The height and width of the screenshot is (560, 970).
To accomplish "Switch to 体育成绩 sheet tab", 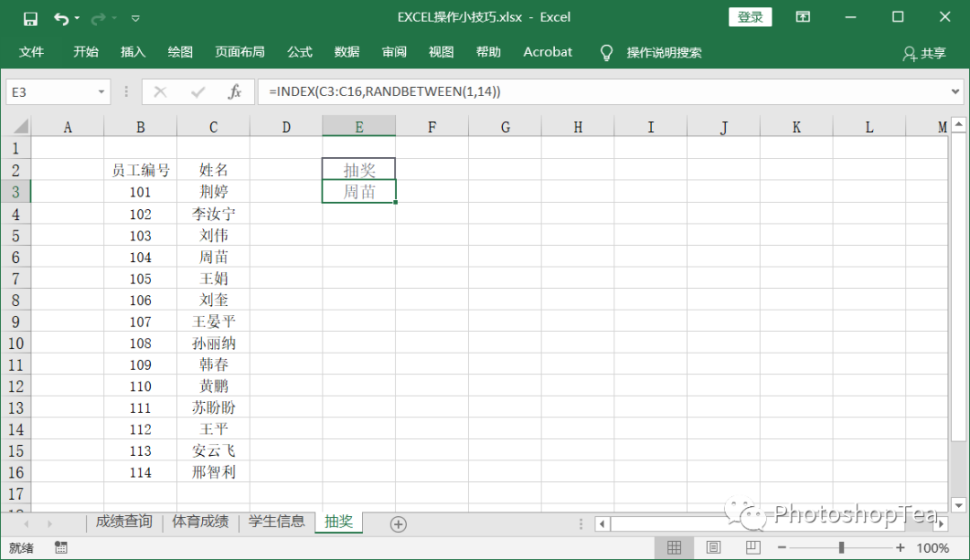I will click(x=200, y=521).
